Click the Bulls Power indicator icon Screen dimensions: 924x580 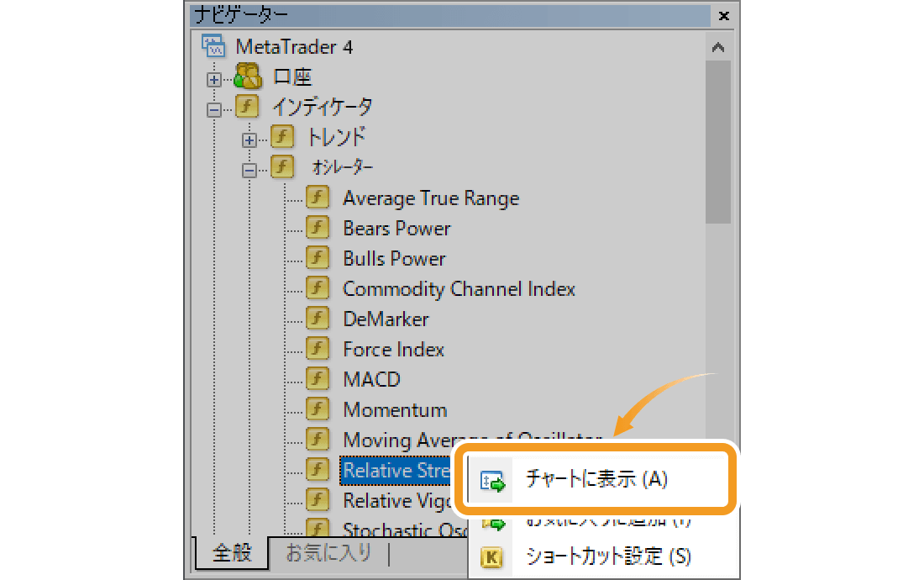click(x=318, y=257)
